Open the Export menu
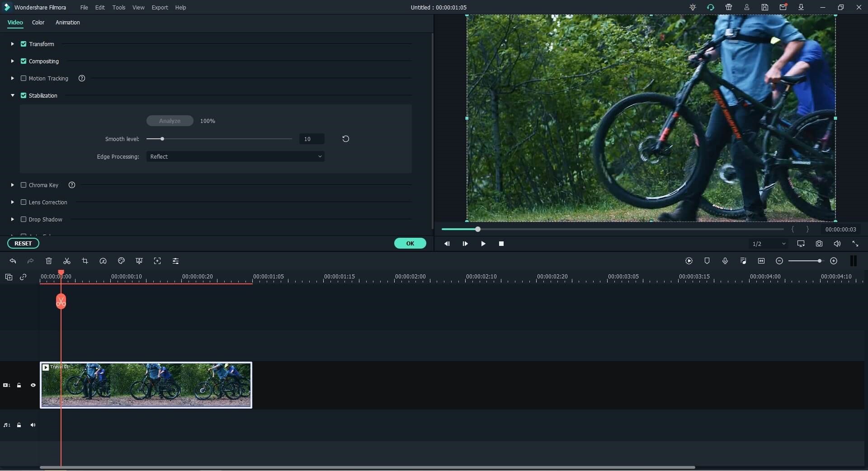 click(160, 7)
